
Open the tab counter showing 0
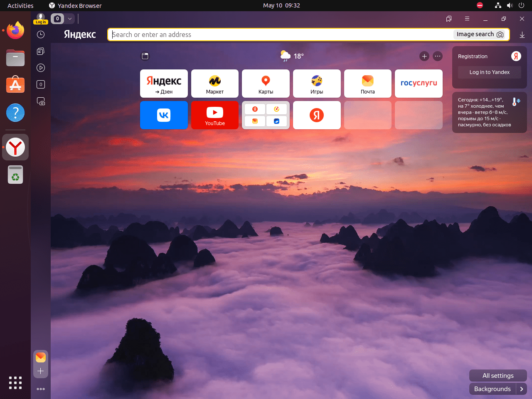click(57, 19)
